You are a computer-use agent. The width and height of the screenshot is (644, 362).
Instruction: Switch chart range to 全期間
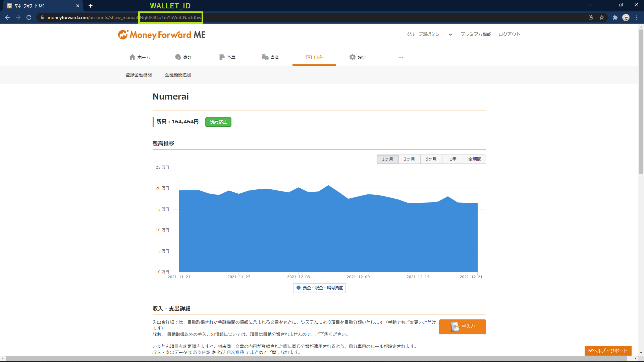[475, 159]
